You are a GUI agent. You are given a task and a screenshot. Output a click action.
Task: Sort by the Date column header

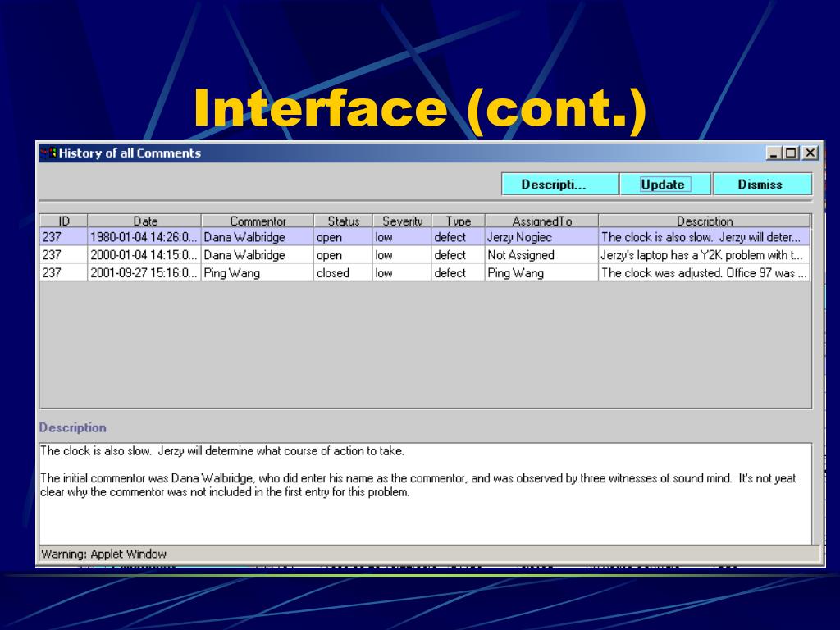(x=144, y=221)
